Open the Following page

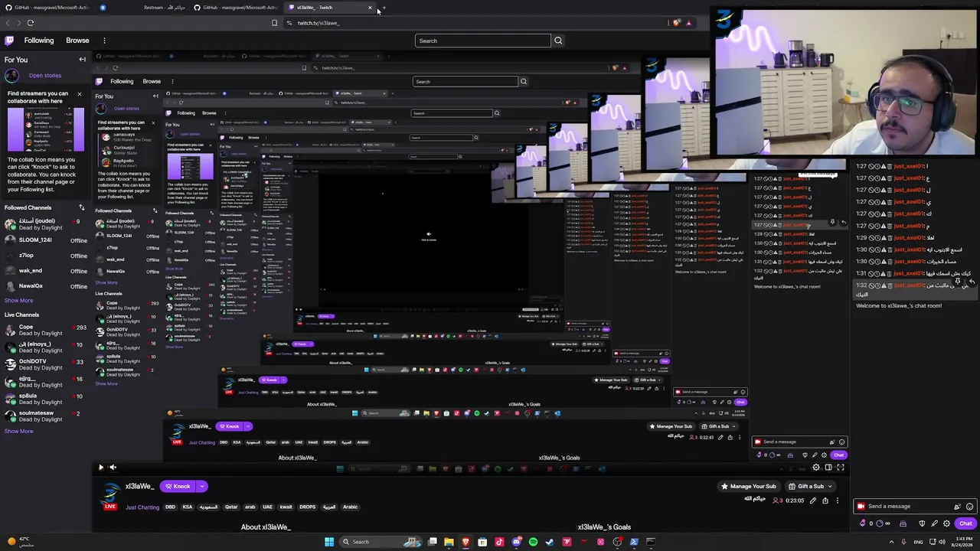click(39, 41)
